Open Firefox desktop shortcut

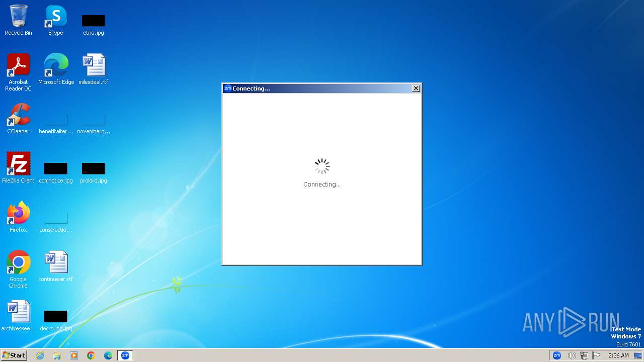pyautogui.click(x=18, y=217)
